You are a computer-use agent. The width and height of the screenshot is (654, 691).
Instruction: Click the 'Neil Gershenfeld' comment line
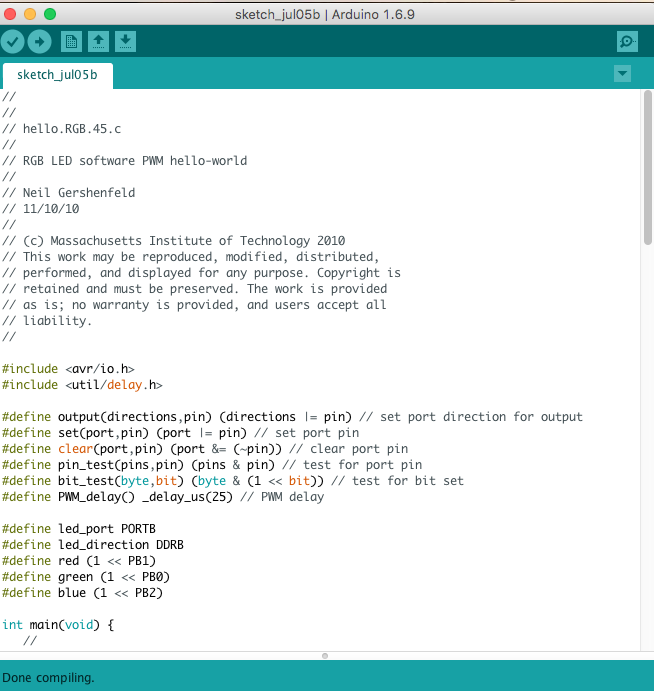point(68,193)
